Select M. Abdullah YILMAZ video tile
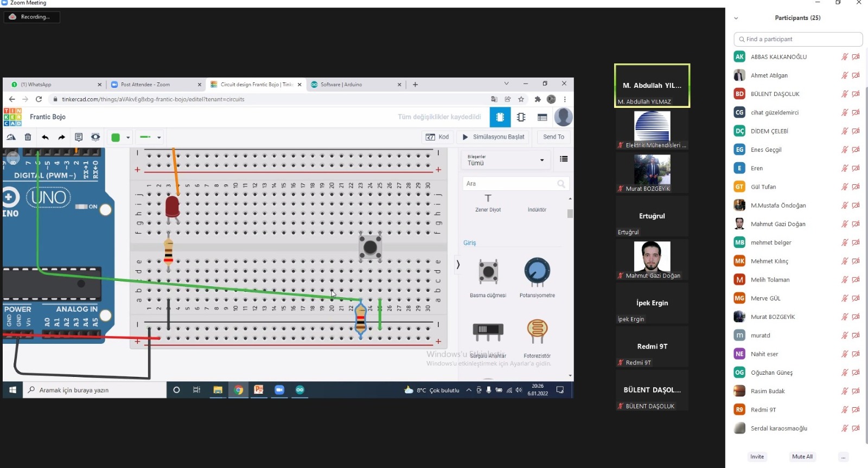The image size is (868, 468). pyautogui.click(x=652, y=86)
